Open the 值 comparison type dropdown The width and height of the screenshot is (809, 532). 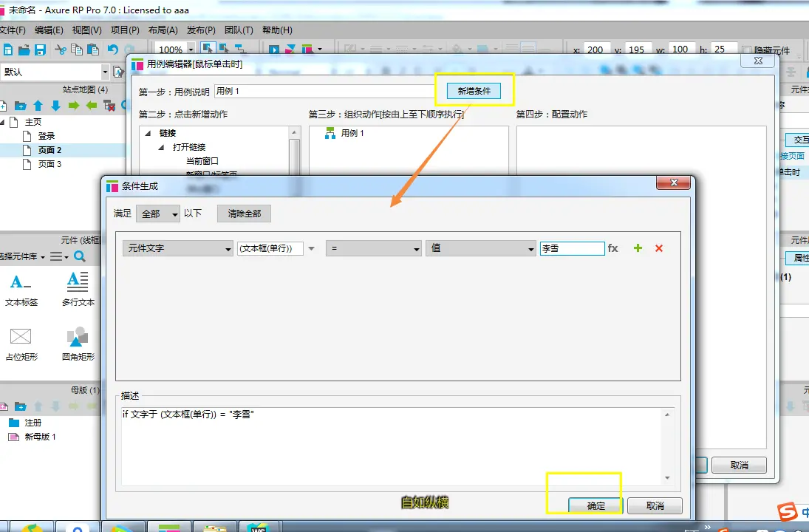[x=480, y=248]
